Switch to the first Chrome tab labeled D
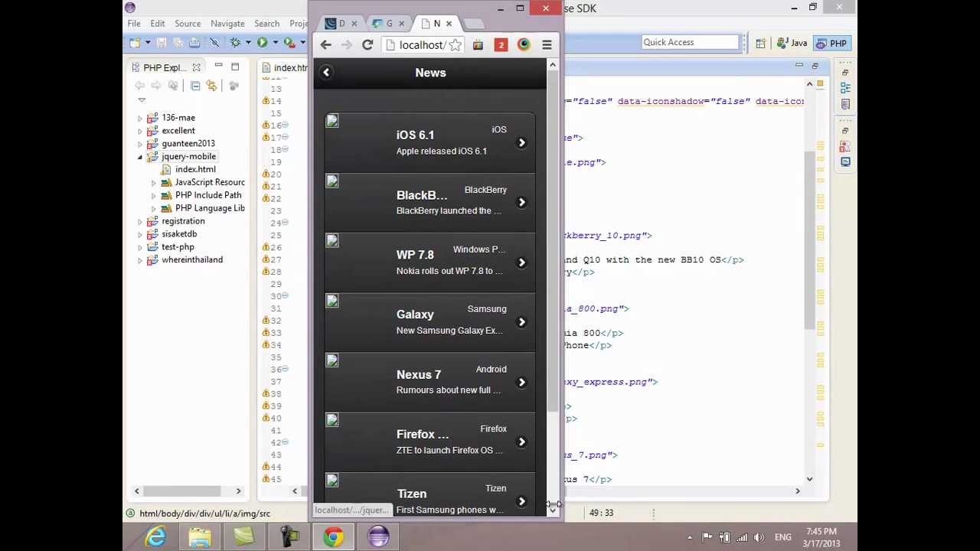The image size is (980, 551). coord(341,23)
